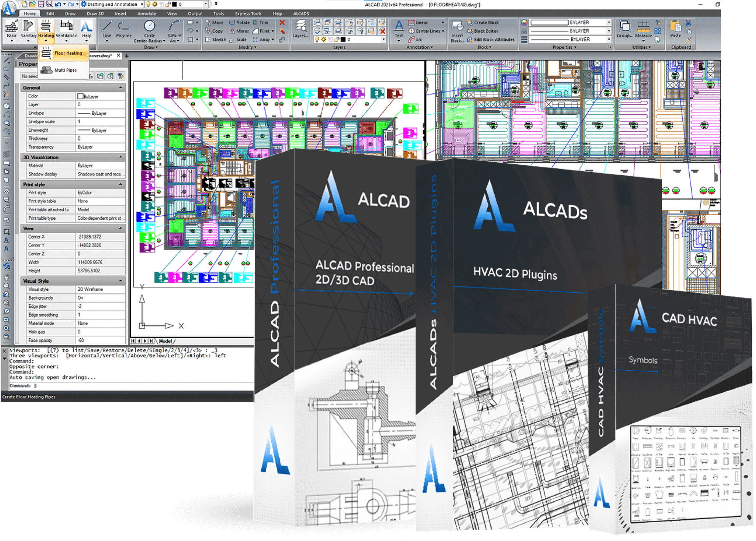Click the Copy tool in Modify
756x541 pixels.
coord(214,31)
